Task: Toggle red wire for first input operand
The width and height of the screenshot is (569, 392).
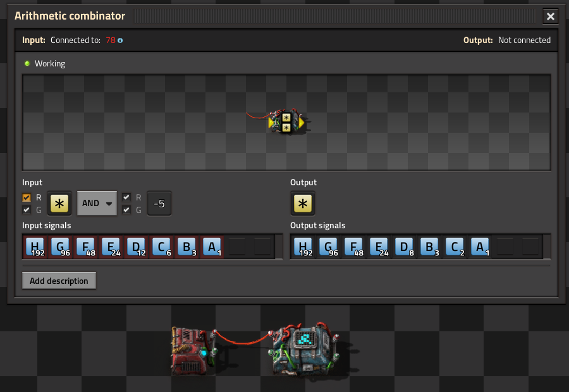Action: click(x=27, y=197)
